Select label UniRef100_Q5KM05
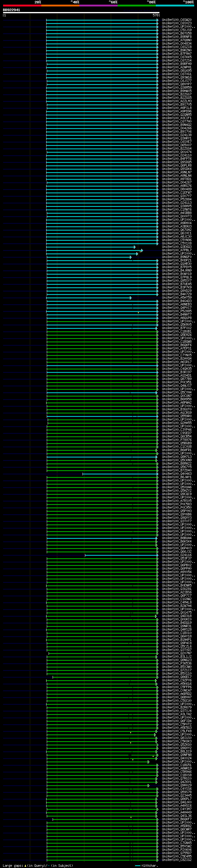This screenshot has width=197, height=868. pyautogui.click(x=177, y=325)
